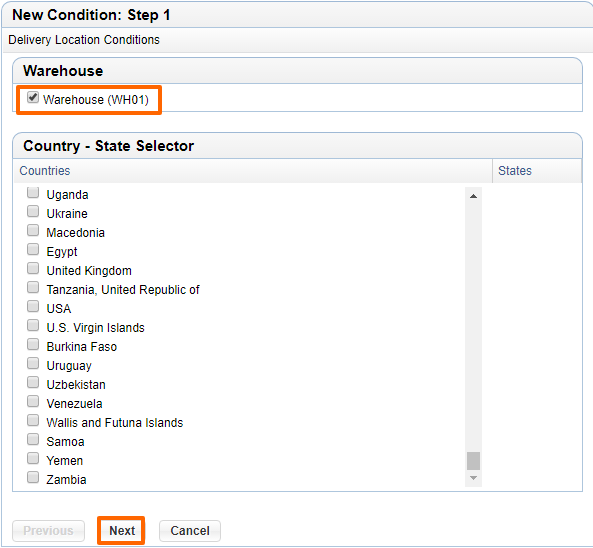Select the Burkina Faso checkbox
The image size is (593, 548).
(x=33, y=344)
